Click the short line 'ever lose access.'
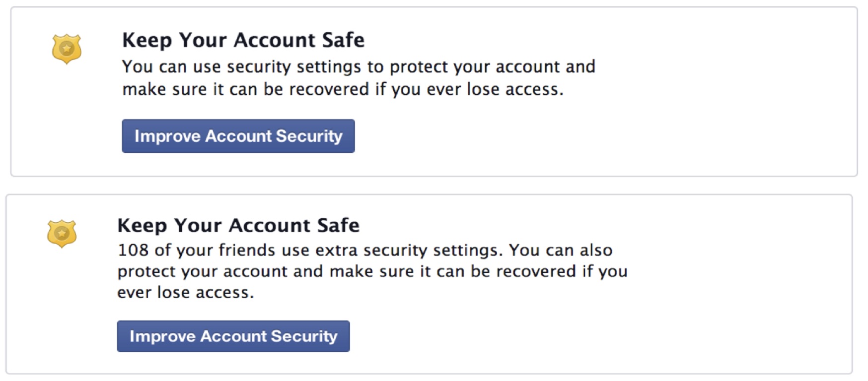The image size is (868, 381). point(186,293)
